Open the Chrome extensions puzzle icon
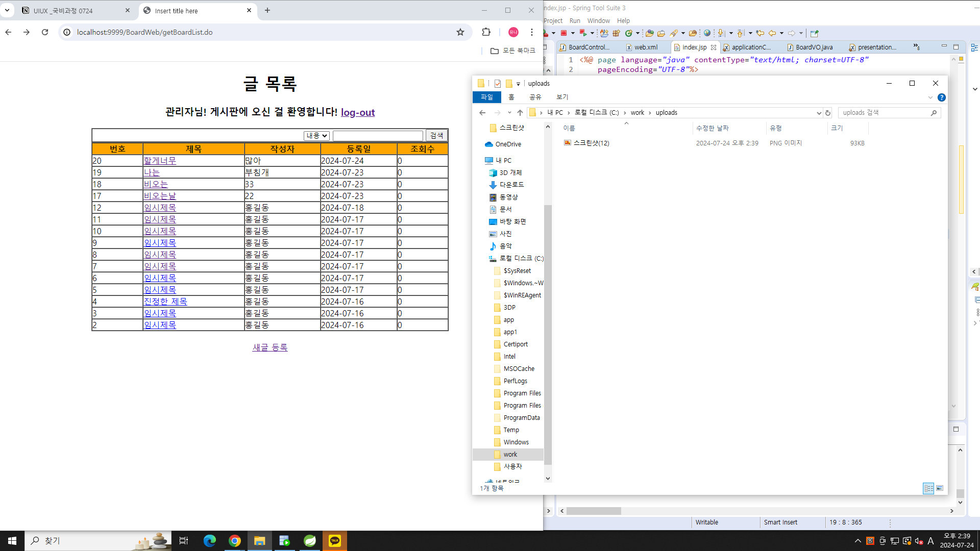Image resolution: width=980 pixels, height=551 pixels. point(486,32)
